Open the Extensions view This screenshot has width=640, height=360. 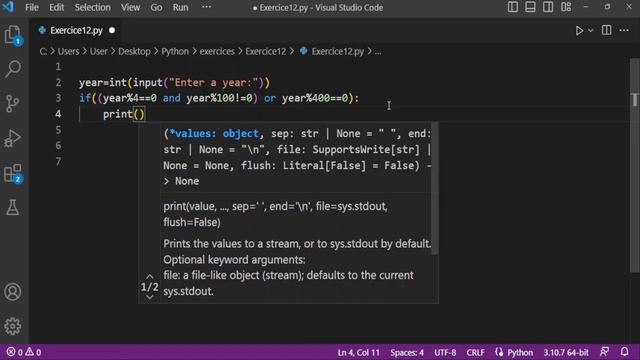[x=13, y=173]
